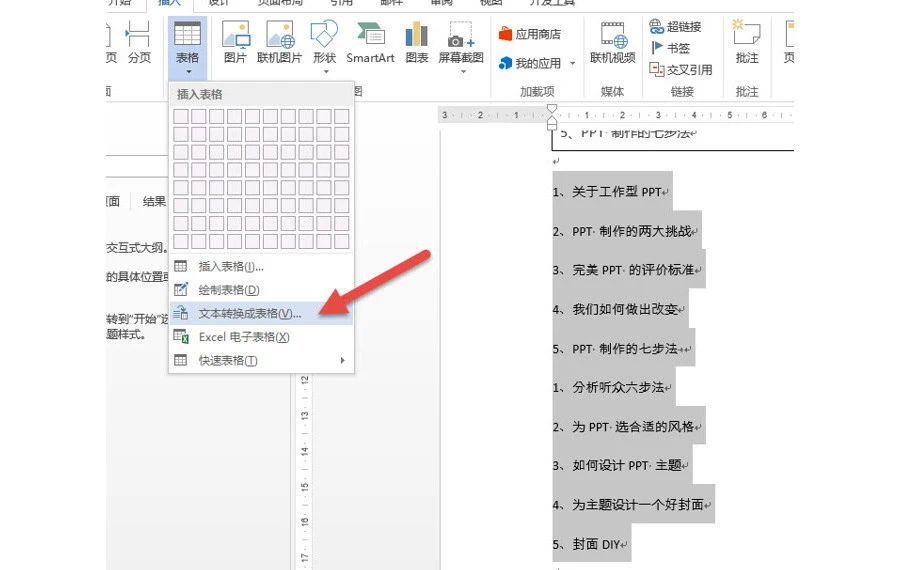Viewport: 900px width, 570px height.
Task: Expand the 我的应用 dropdown arrow
Action: pos(572,63)
